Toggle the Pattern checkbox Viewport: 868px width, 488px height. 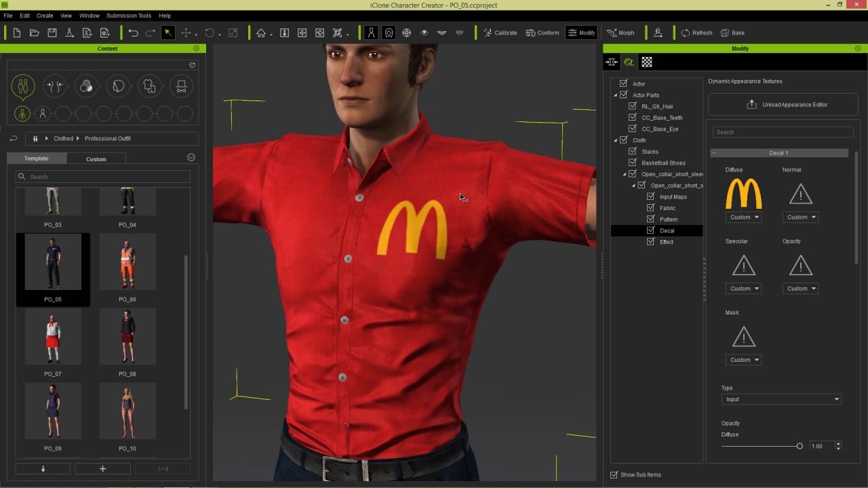(651, 219)
